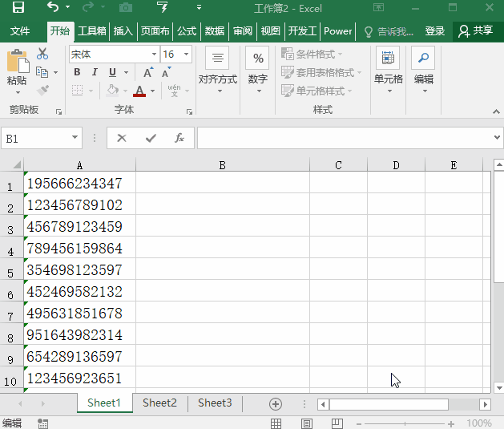Open the undo history dropdown arrow
Screen dimensions: 504x429
click(x=68, y=7)
